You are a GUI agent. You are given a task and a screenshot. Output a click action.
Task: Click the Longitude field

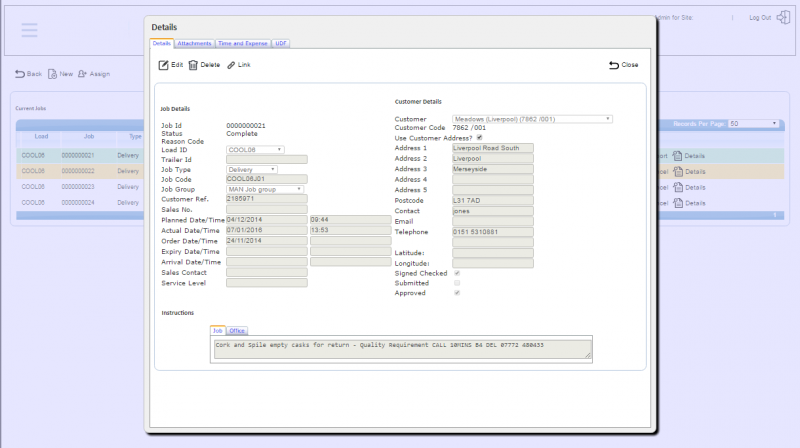493,263
